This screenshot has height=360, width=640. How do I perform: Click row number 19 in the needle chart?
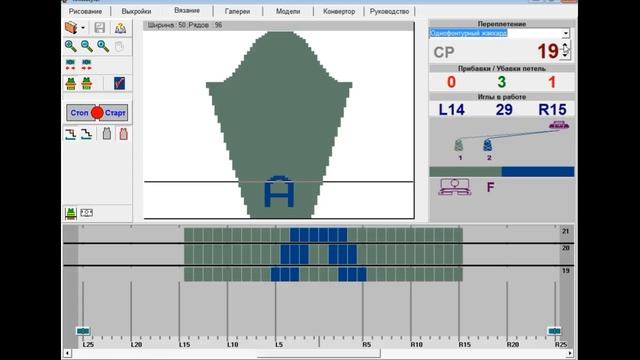click(x=565, y=271)
